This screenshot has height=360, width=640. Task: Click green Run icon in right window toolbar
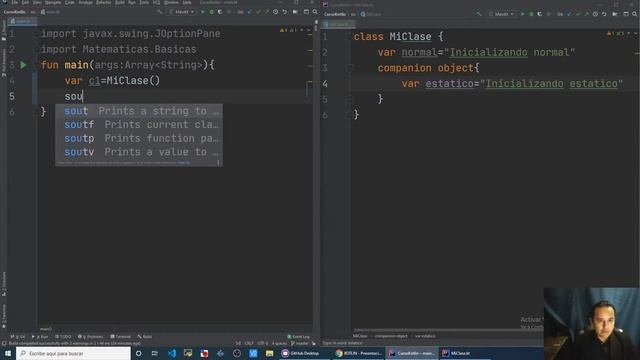coord(522,14)
